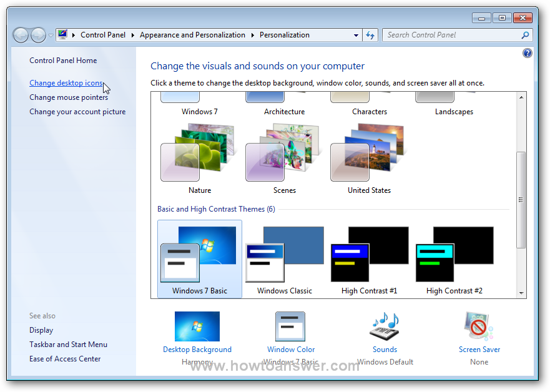Viewport: 550px width, 392px height.
Task: Navigate to Control Panel via breadcrumb
Action: [x=102, y=35]
